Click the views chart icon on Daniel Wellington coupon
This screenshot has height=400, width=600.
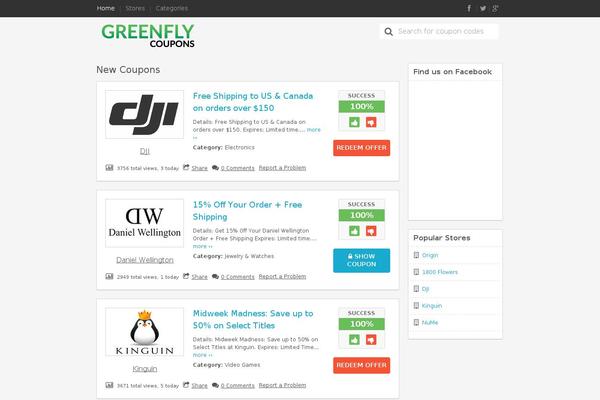point(109,276)
